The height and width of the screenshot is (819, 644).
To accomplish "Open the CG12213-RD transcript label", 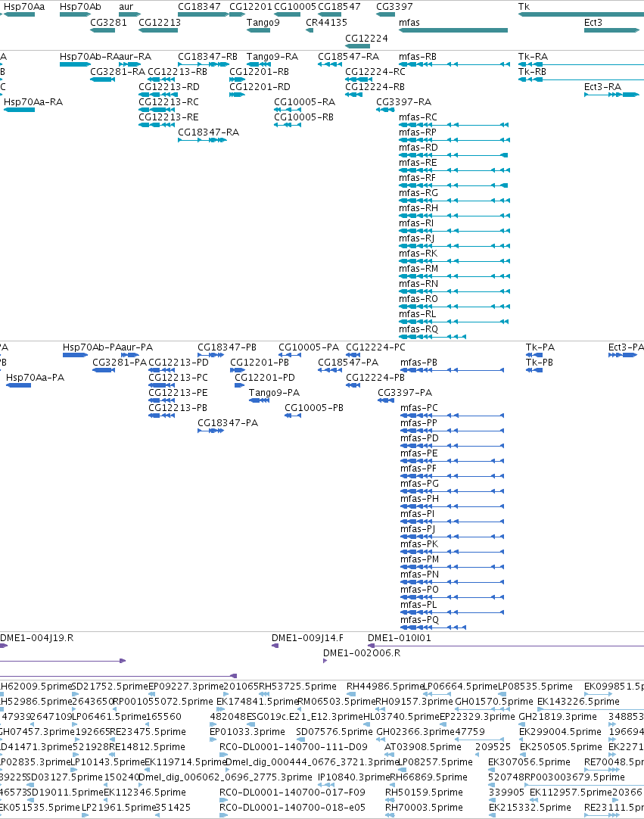I will click(x=169, y=87).
